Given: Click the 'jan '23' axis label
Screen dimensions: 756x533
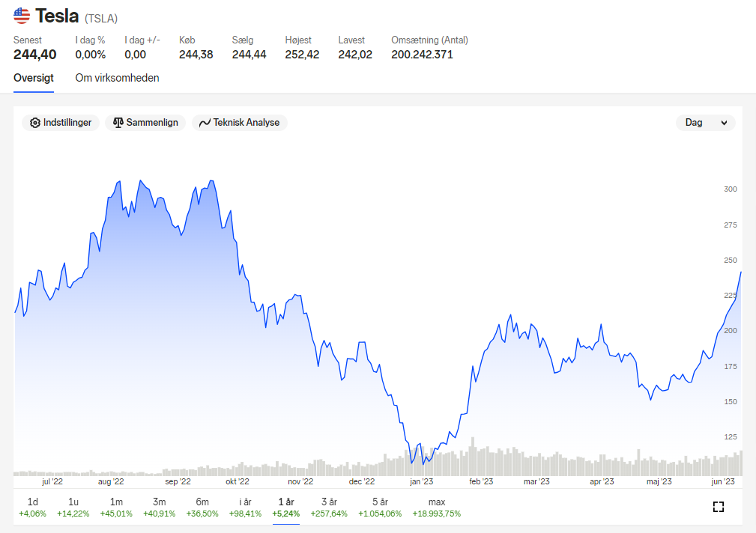Looking at the screenshot, I should [421, 481].
